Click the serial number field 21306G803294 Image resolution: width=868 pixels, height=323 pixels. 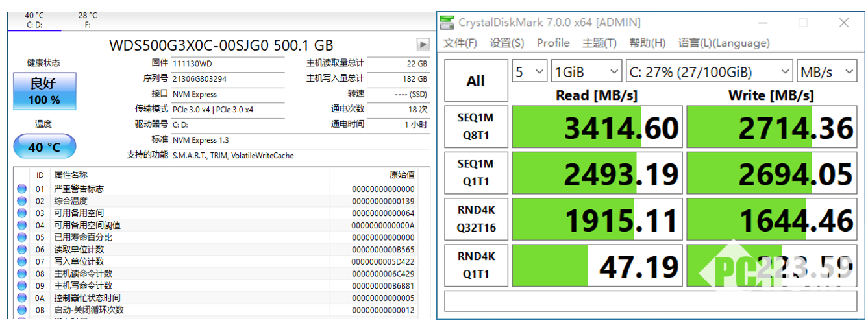click(x=227, y=78)
